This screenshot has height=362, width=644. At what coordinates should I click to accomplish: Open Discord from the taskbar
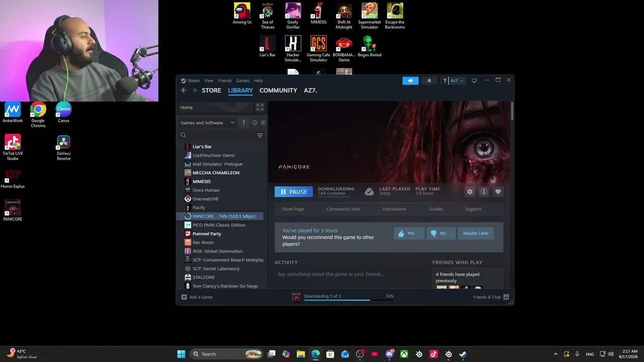[x=389, y=354]
